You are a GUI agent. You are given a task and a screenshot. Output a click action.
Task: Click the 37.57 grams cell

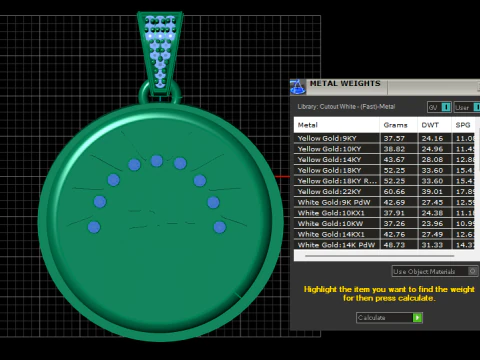tap(398, 138)
